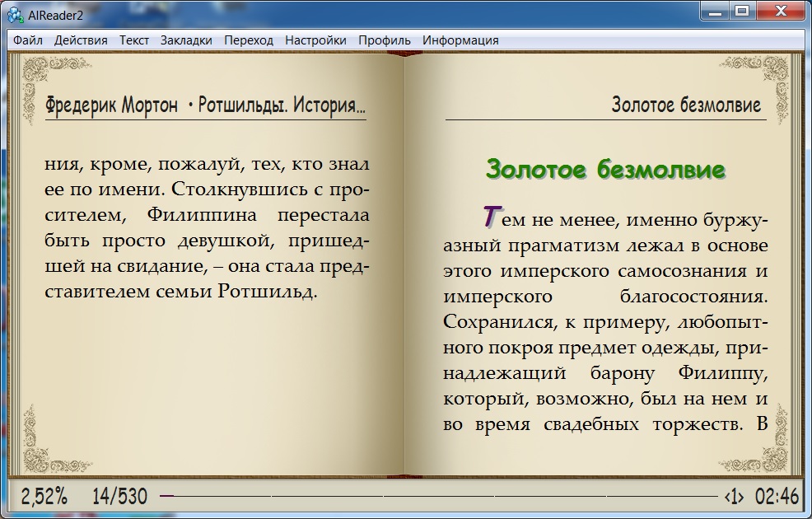This screenshot has height=519, width=812.
Task: Click the line starting with ния, кроме, пожалуй
Action: (208, 164)
